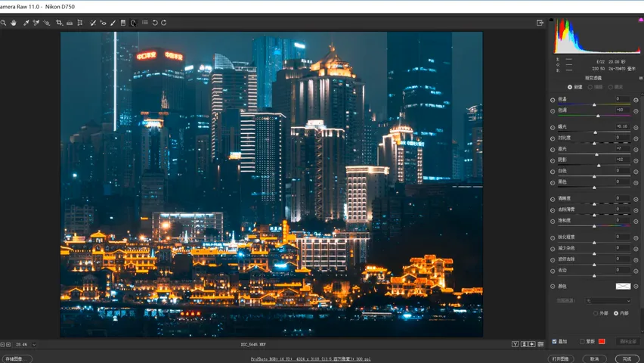Viewport: 644px width, 363px height.
Task: Select the Color Sampler tool
Action: 36,23
